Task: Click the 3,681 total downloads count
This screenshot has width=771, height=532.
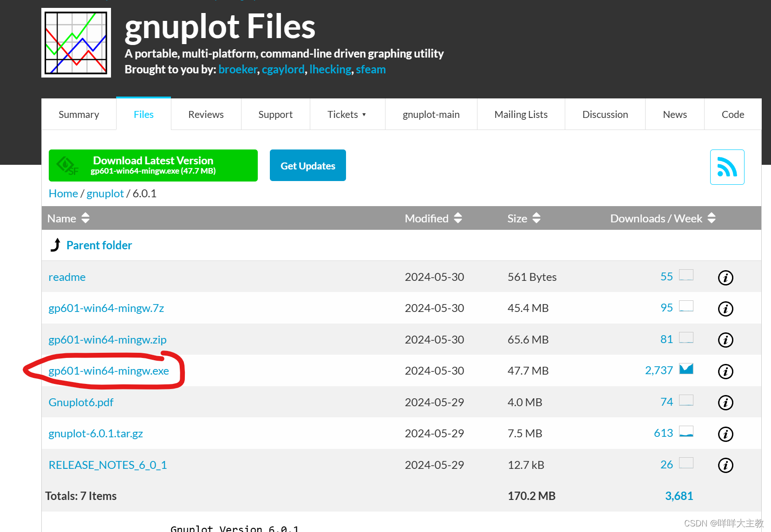Action: click(x=679, y=496)
